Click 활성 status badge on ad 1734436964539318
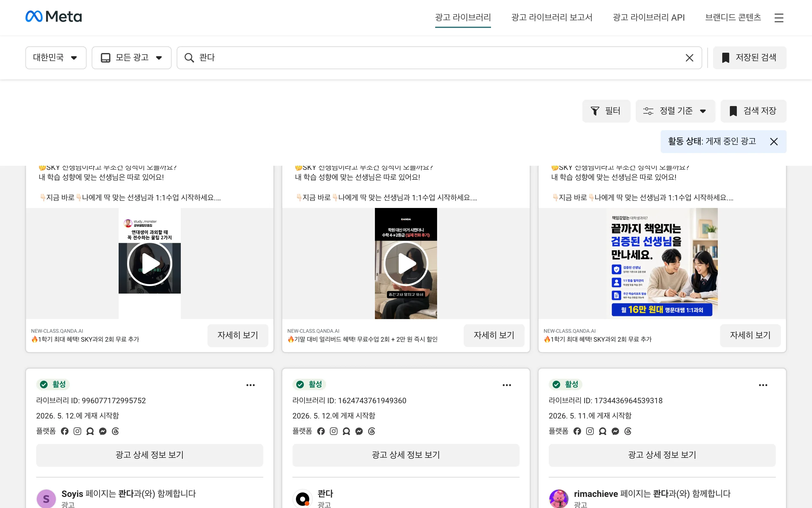This screenshot has height=508, width=812. 565,384
